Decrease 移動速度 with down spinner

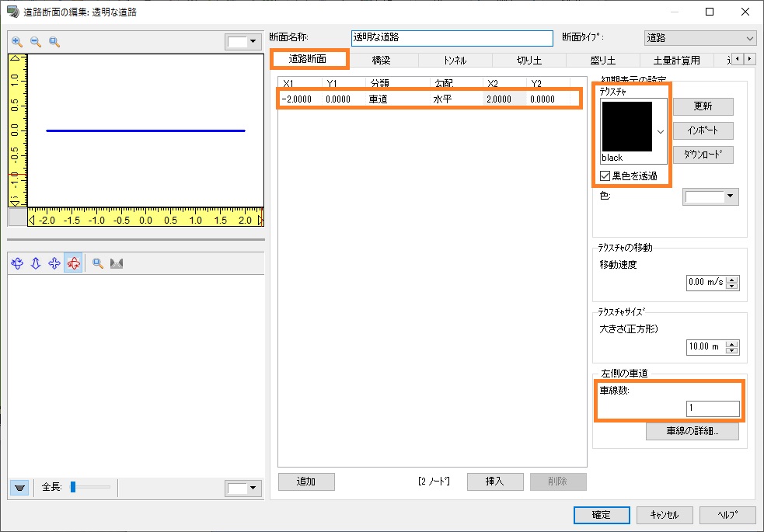732,287
